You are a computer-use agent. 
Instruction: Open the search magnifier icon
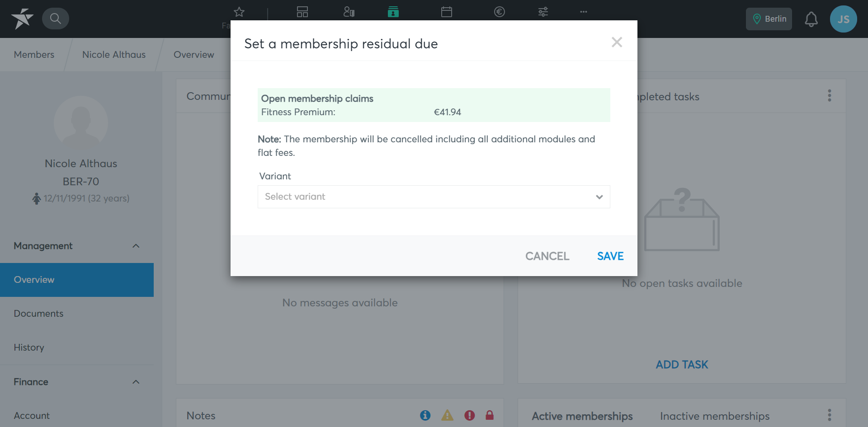pyautogui.click(x=56, y=19)
